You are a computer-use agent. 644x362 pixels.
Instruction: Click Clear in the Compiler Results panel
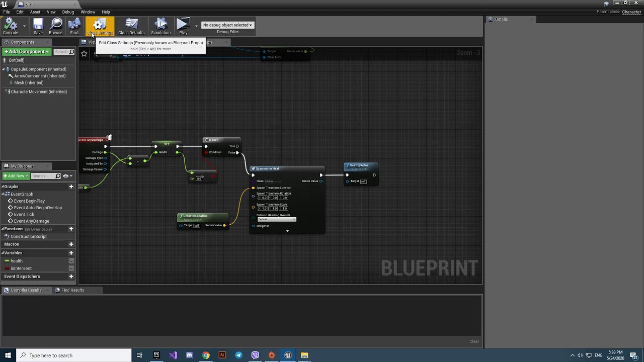point(474,341)
